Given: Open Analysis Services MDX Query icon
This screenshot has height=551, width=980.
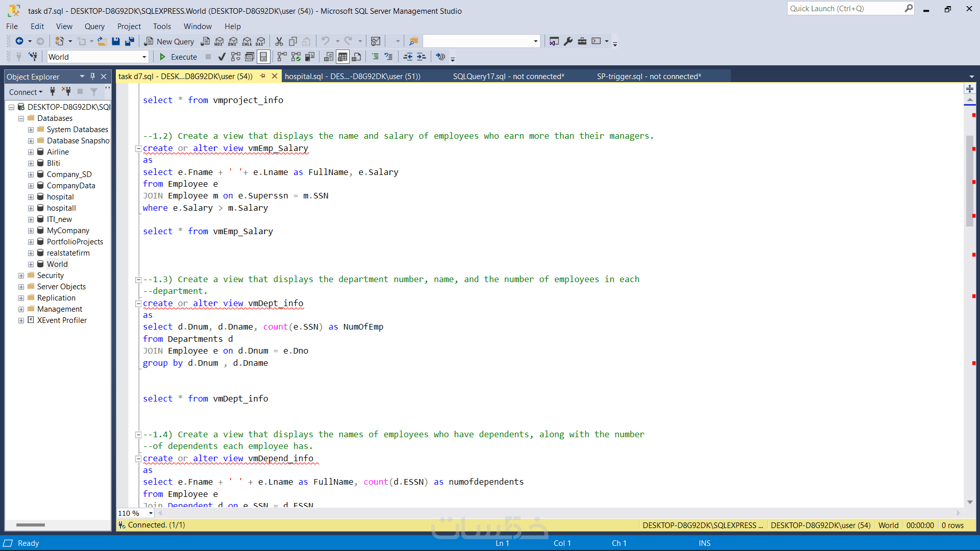Looking at the screenshot, I should [x=219, y=41].
